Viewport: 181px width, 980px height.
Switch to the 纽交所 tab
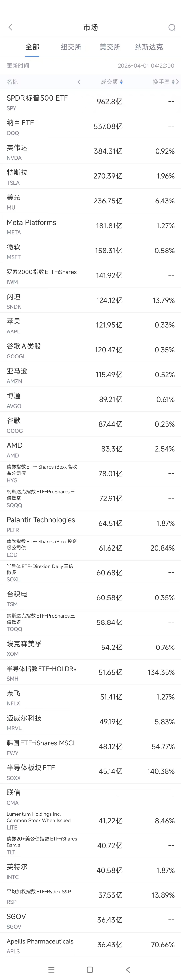[x=71, y=47]
